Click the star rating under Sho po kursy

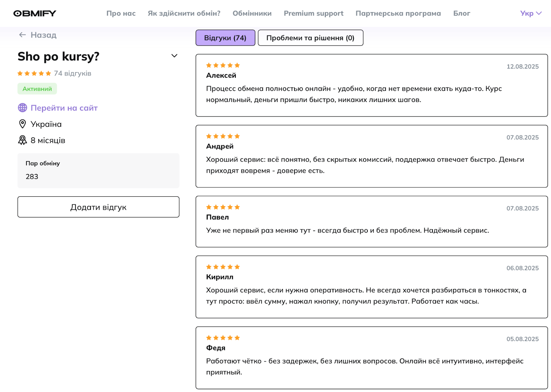(34, 73)
